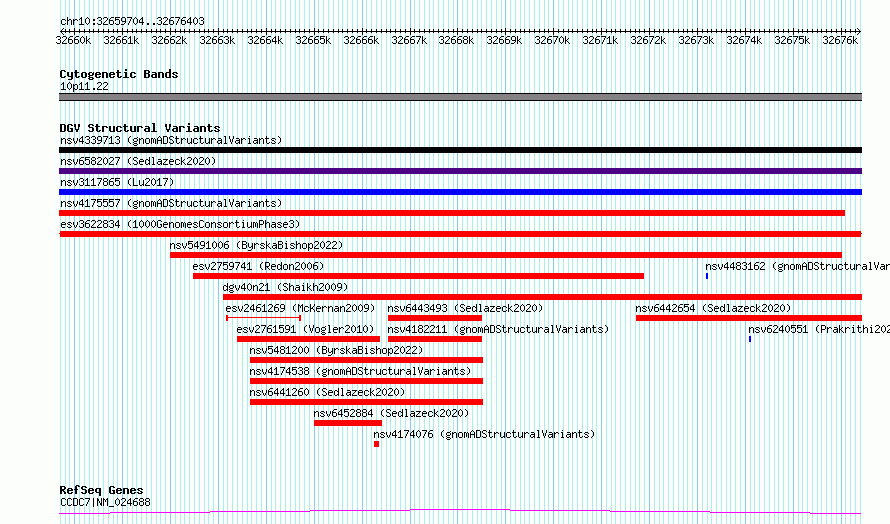Image resolution: width=890 pixels, height=524 pixels.
Task: Open the nsv5491006 (ByrskaBishop2022) label
Action: click(x=256, y=245)
